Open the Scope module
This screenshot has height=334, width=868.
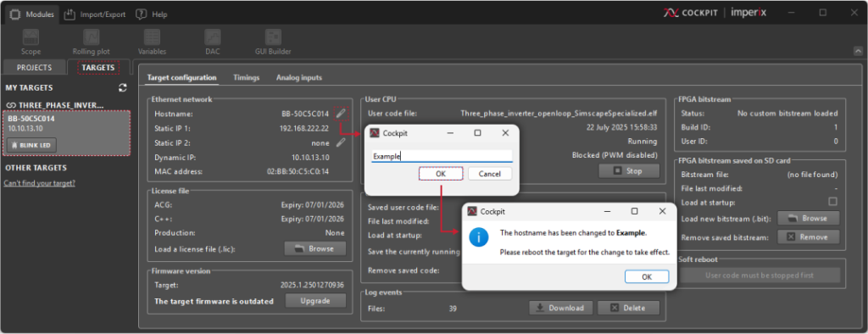pyautogui.click(x=31, y=42)
